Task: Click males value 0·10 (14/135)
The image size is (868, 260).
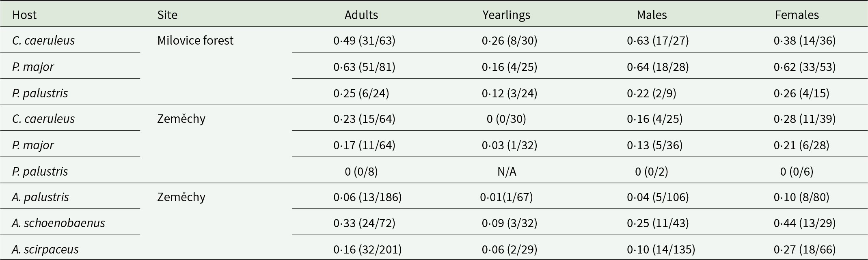Action: 661,249
